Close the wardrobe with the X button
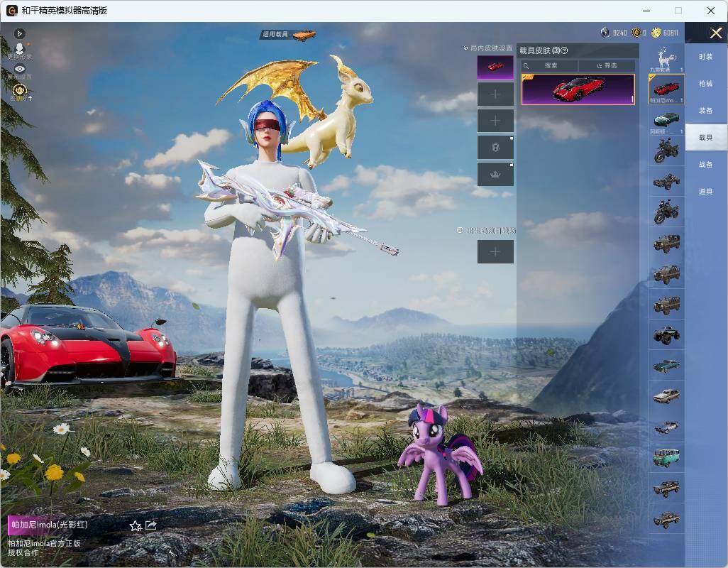Screen dimensions: 728x568 [715, 33]
